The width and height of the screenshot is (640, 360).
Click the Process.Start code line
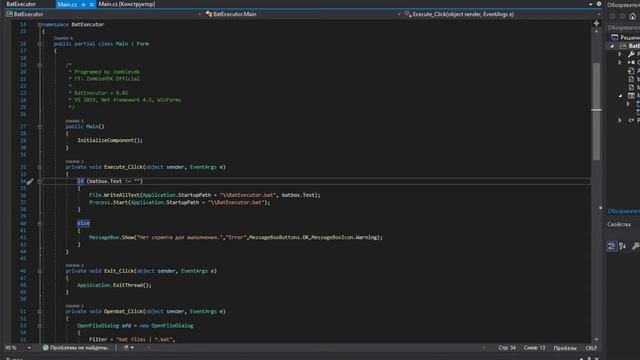[x=180, y=202]
